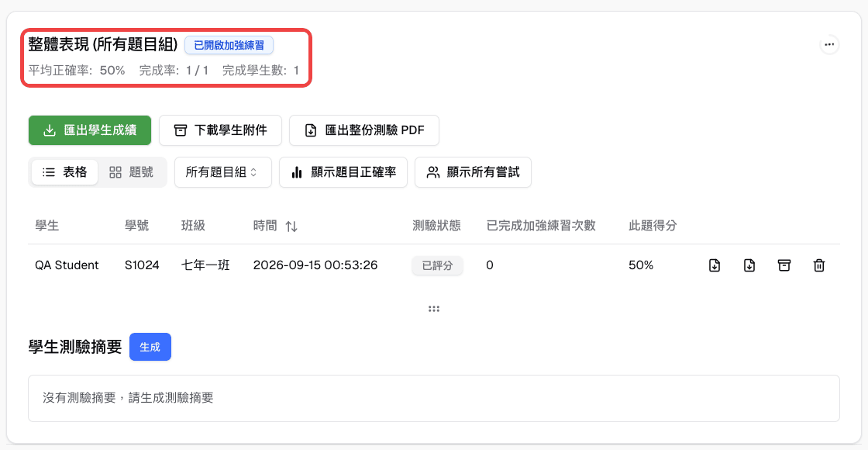Viewport: 868px width, 450px height.
Task: Click the 班級 column header
Action: 193,226
